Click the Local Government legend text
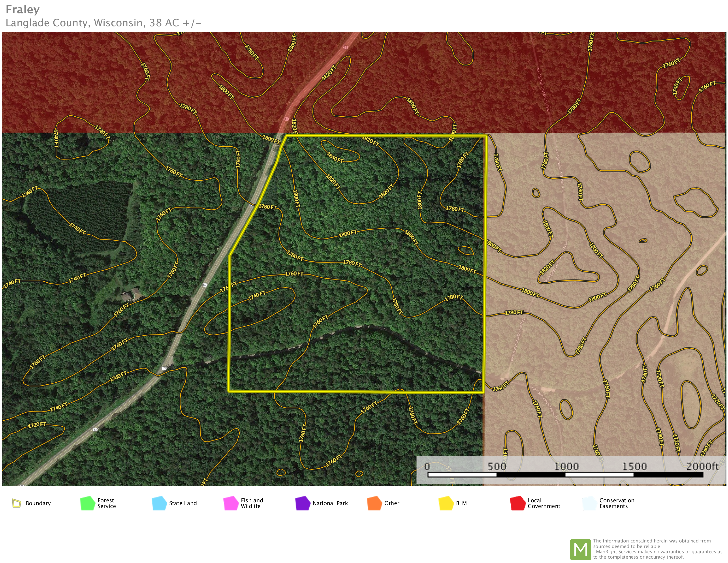728x563 pixels. 544,503
